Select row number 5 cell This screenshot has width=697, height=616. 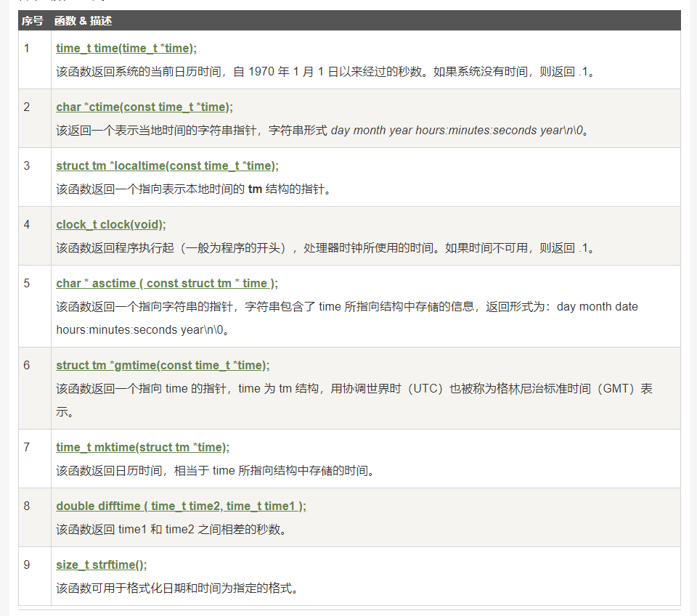(27, 284)
